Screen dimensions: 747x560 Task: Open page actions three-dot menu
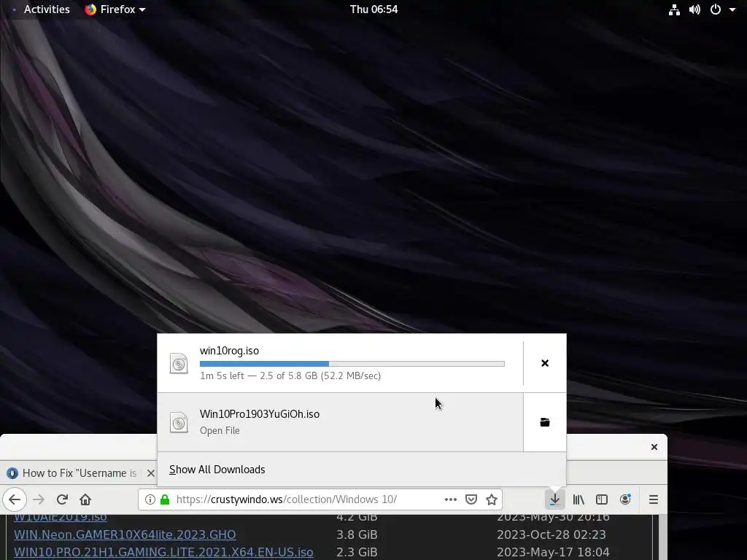pos(451,499)
